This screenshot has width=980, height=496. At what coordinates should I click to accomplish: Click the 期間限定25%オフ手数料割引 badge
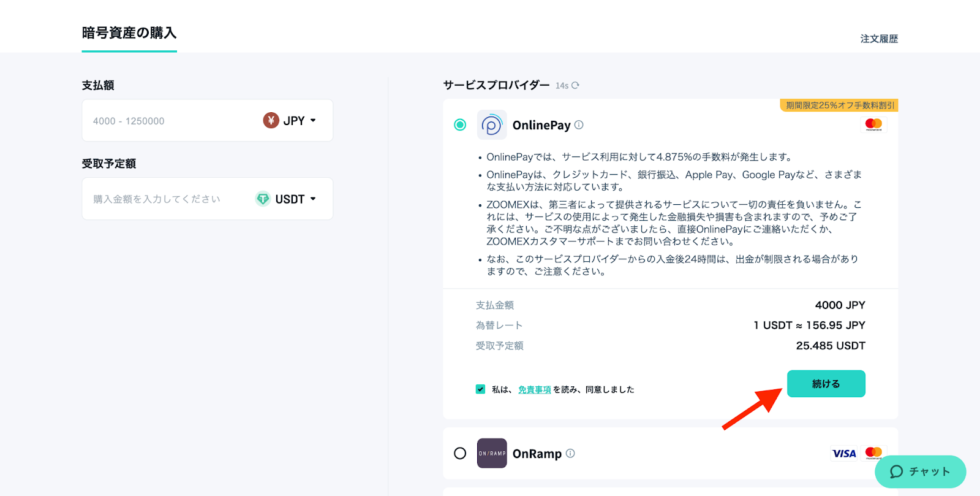(839, 105)
